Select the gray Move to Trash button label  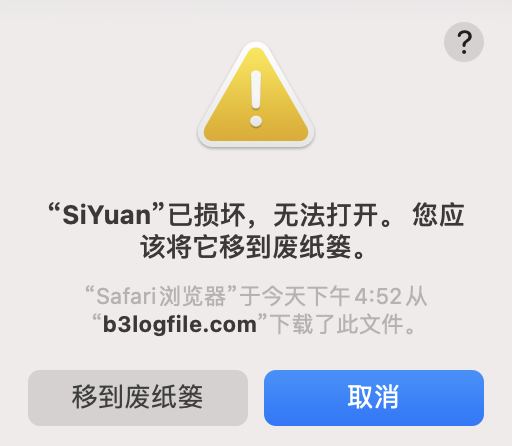pos(137,397)
